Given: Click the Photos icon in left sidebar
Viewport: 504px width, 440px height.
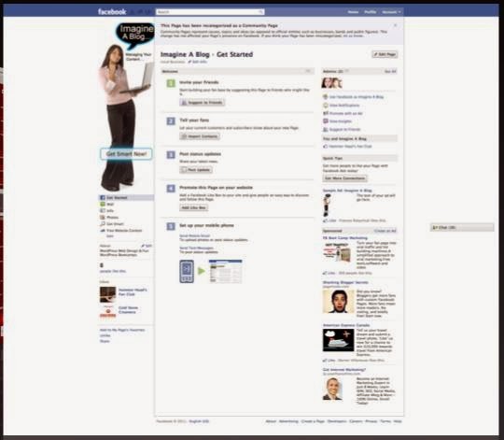Looking at the screenshot, I should (103, 217).
